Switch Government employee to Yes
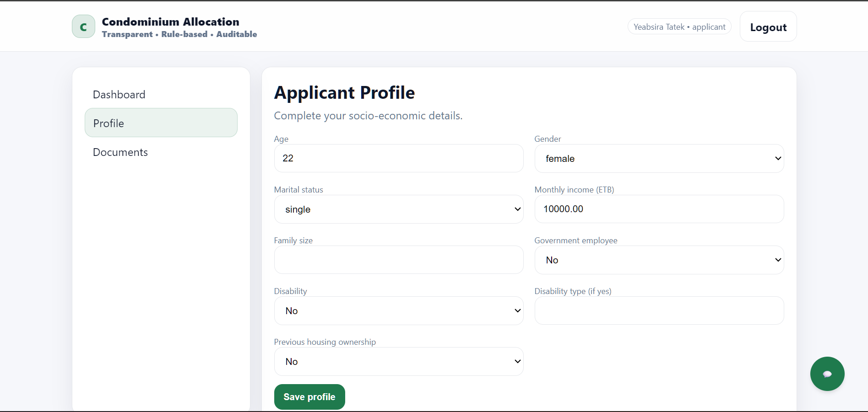The height and width of the screenshot is (412, 868). pos(659,260)
